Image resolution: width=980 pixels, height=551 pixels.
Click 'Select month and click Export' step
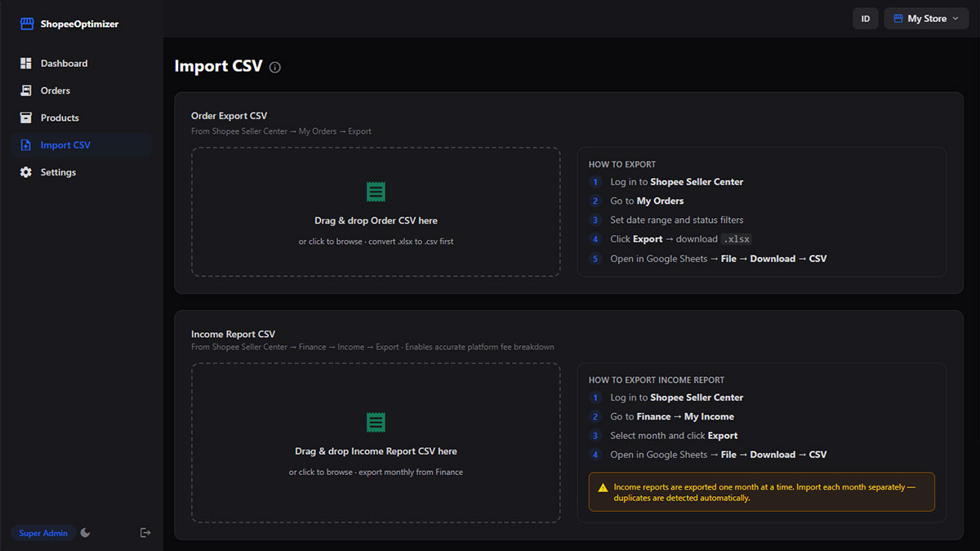tap(674, 435)
